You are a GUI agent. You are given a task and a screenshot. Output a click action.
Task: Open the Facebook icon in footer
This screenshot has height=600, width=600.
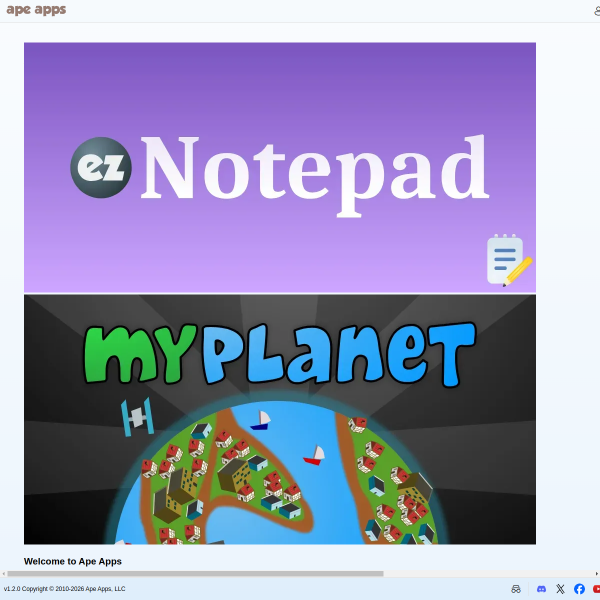[579, 589]
